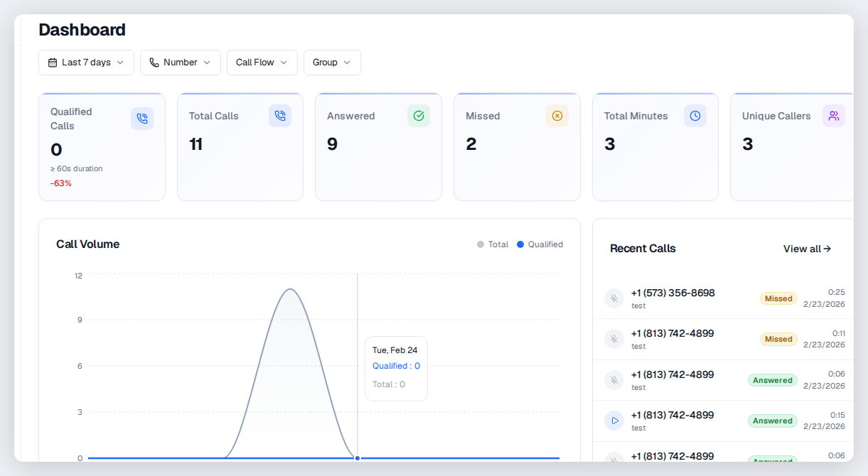Toggle audio playback on the second +1 (813) 742-4899 call
Screen dimensions: 868x476
click(614, 380)
